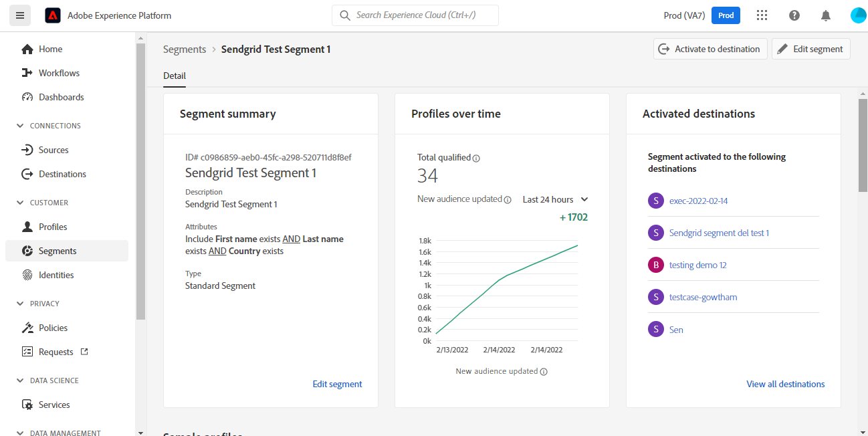Collapse the CONNECTIONS section
Viewport: 868px width, 436px height.
point(19,126)
